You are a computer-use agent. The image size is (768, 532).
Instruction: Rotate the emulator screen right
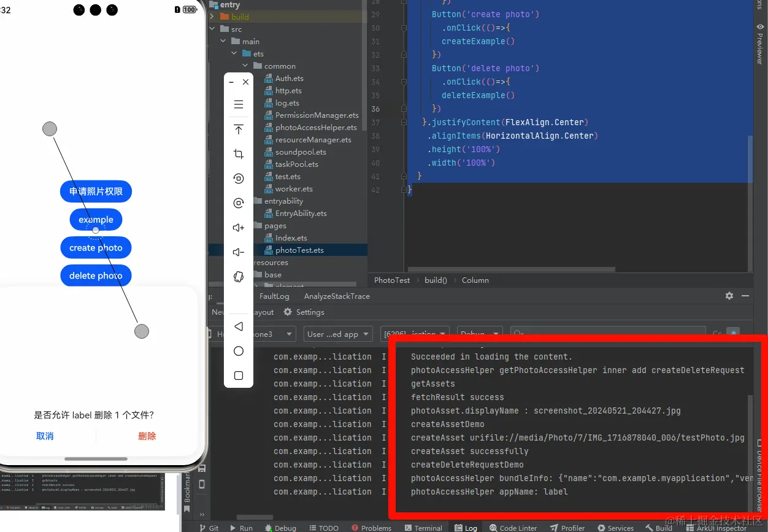(x=239, y=203)
